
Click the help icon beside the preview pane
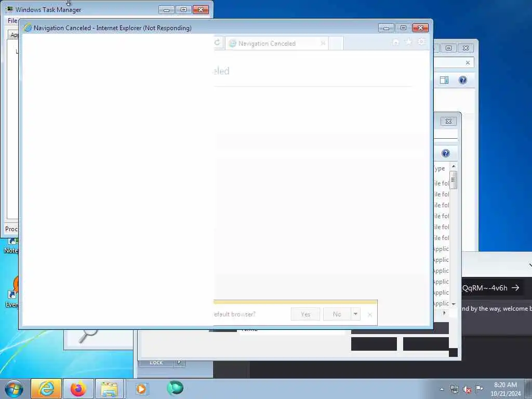463,80
